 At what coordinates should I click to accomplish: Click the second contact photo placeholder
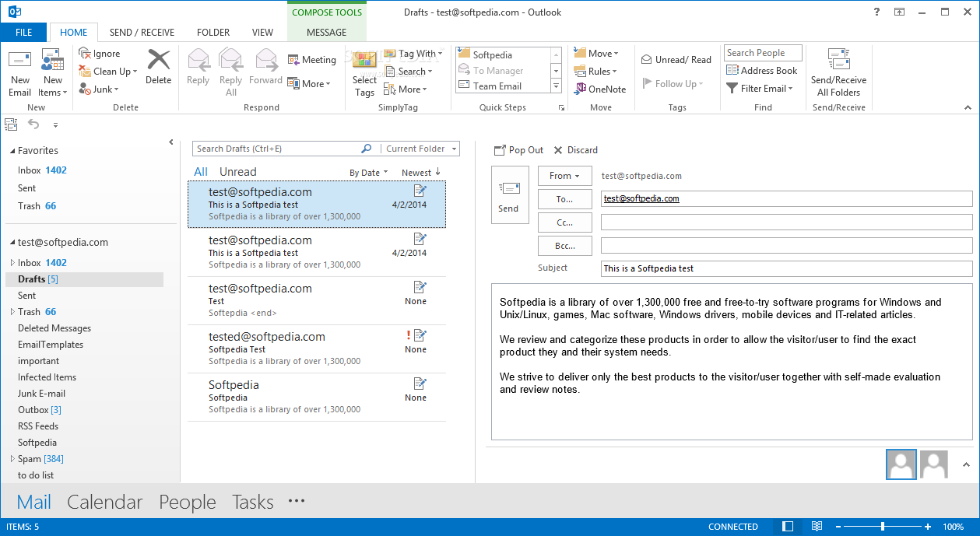click(934, 464)
